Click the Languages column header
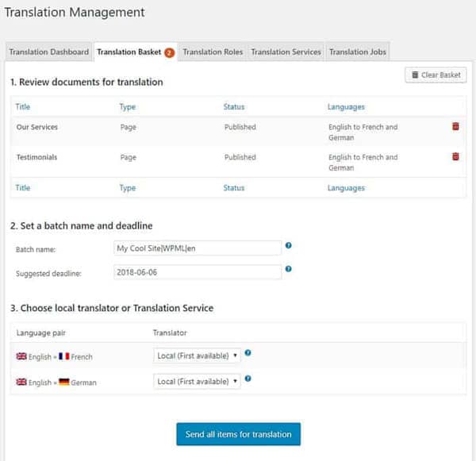The height and width of the screenshot is (461, 476). pos(346,106)
